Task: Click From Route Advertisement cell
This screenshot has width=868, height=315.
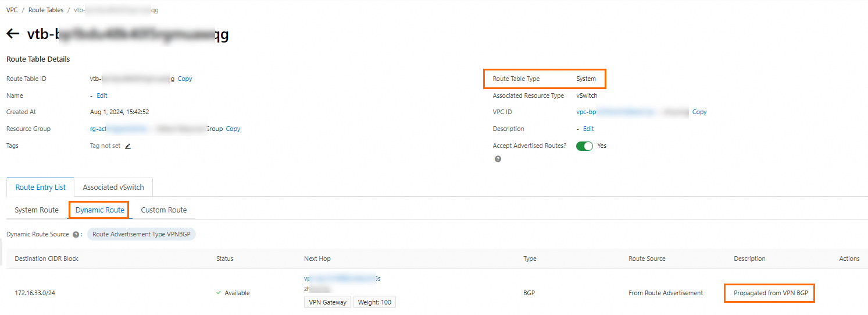Action: [666, 293]
